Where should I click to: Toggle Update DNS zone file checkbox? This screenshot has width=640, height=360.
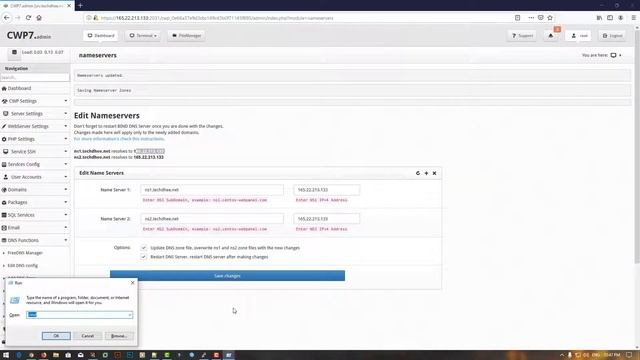(144, 248)
